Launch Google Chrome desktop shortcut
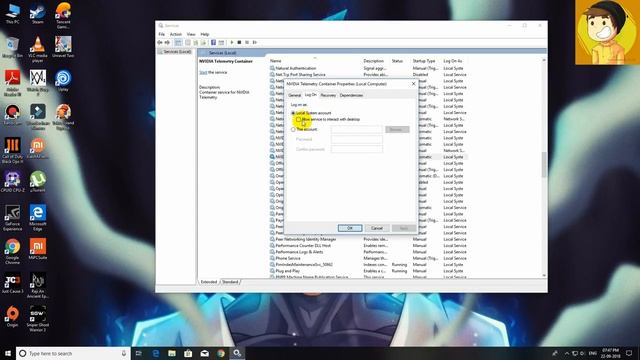The image size is (640, 360). [12, 251]
